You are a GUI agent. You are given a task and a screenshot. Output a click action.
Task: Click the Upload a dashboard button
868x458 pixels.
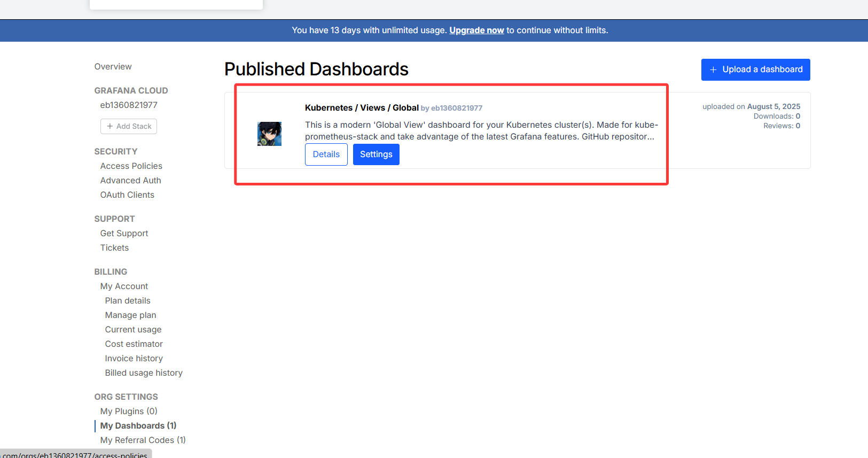tap(755, 69)
